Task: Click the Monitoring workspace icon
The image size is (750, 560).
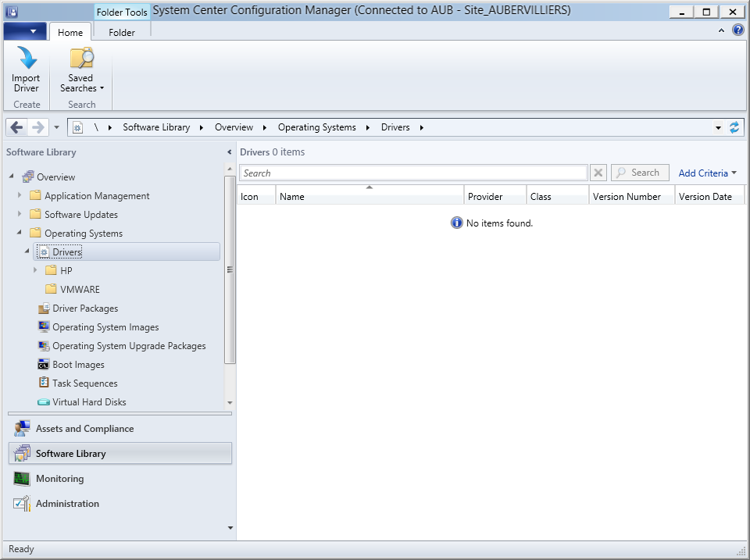Action: (22, 478)
